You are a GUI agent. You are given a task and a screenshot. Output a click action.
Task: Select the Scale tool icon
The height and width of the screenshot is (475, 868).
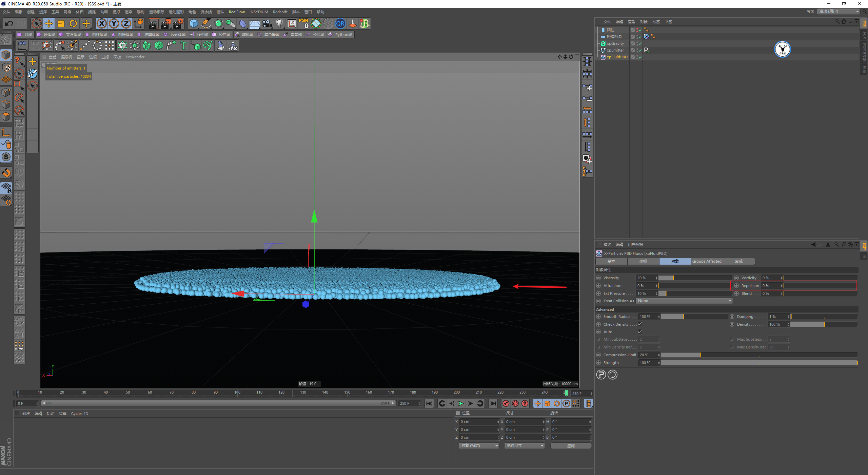tap(61, 23)
